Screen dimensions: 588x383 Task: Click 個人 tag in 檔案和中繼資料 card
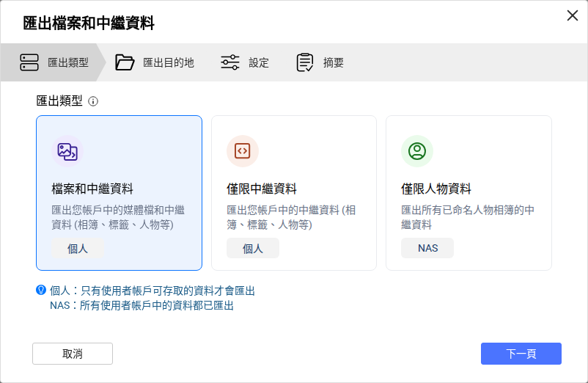pyautogui.click(x=78, y=248)
